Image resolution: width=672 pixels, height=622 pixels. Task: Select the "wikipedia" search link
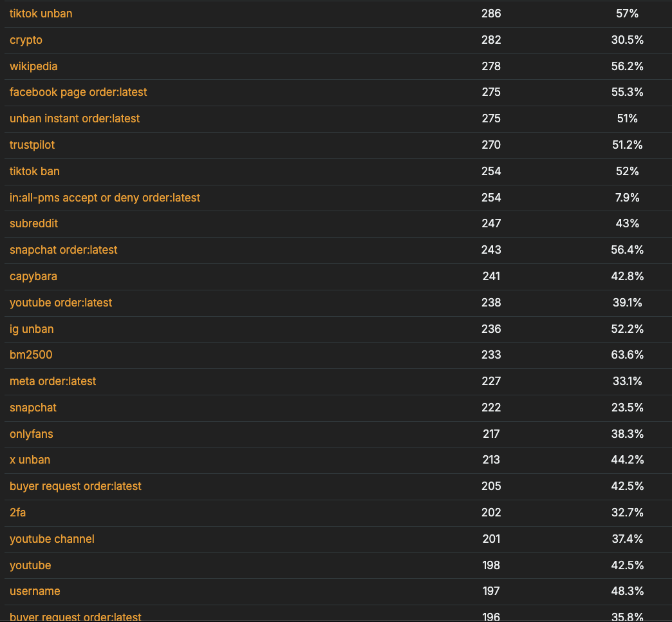pyautogui.click(x=33, y=66)
